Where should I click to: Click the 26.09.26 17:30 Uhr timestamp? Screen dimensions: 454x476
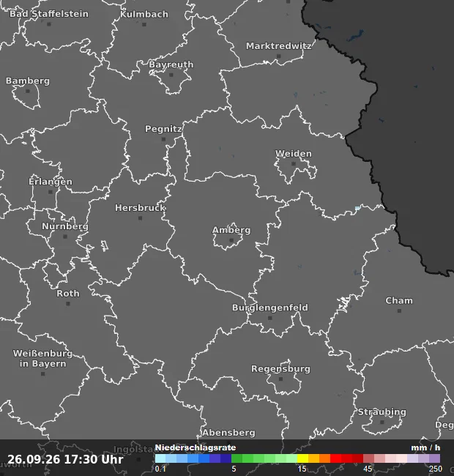coord(65,459)
